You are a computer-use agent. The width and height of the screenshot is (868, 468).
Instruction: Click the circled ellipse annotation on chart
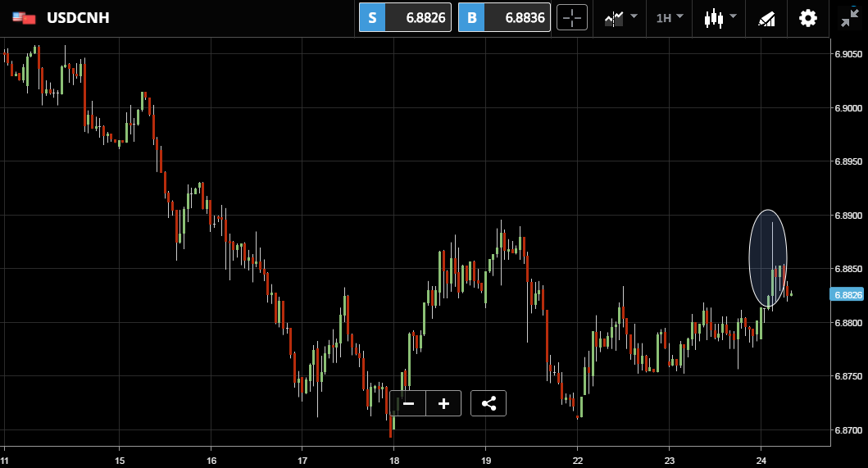[x=768, y=258]
